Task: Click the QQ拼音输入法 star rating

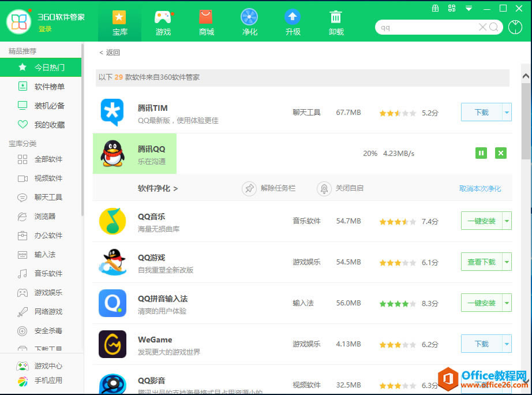Action: 398,304
